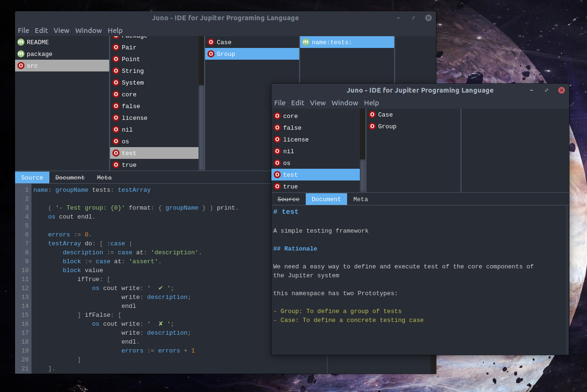Screen dimensions: 587x392
Task: Click the '# test' heading in the document
Action: 286,212
